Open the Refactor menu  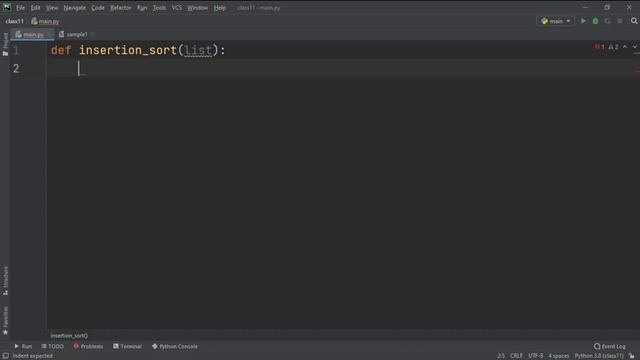click(x=121, y=8)
